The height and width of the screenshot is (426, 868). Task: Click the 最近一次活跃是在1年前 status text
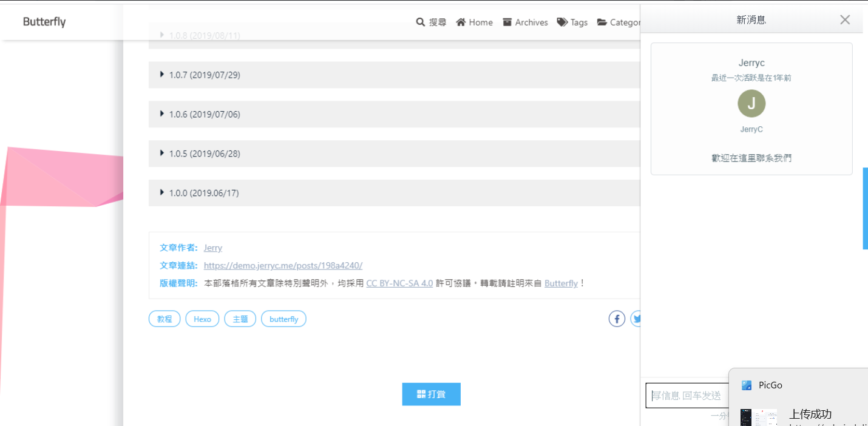[x=751, y=78]
